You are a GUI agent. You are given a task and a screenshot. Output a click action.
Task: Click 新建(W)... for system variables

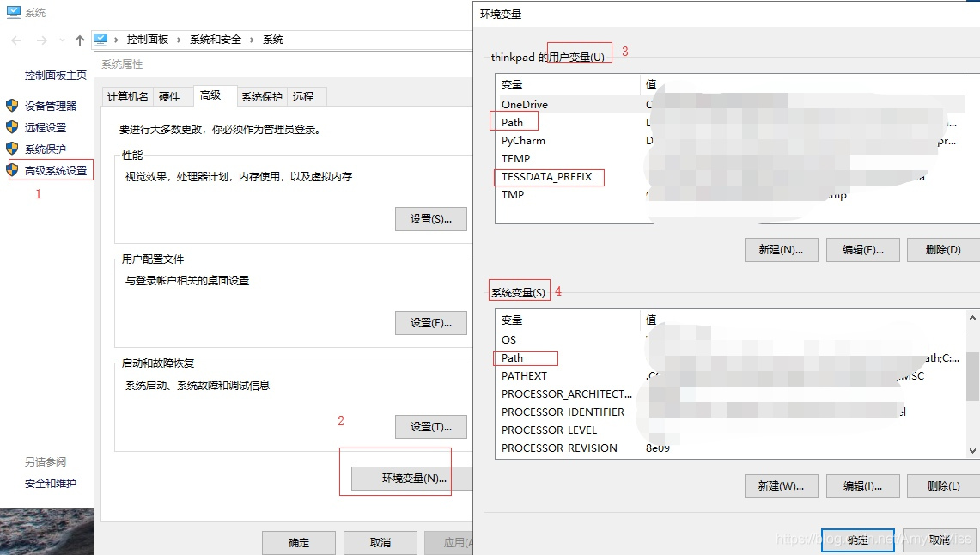(x=782, y=485)
